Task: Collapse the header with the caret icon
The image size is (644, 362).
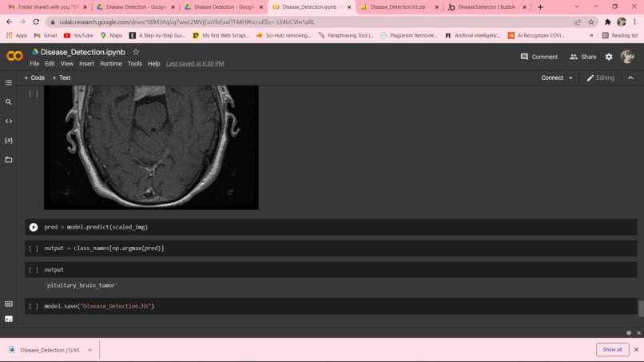Action: click(630, 78)
